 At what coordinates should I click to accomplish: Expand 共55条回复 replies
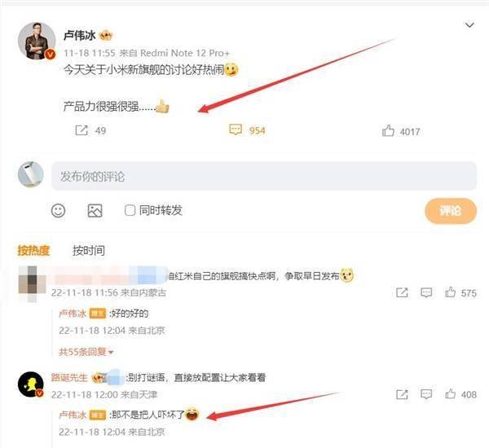click(86, 352)
